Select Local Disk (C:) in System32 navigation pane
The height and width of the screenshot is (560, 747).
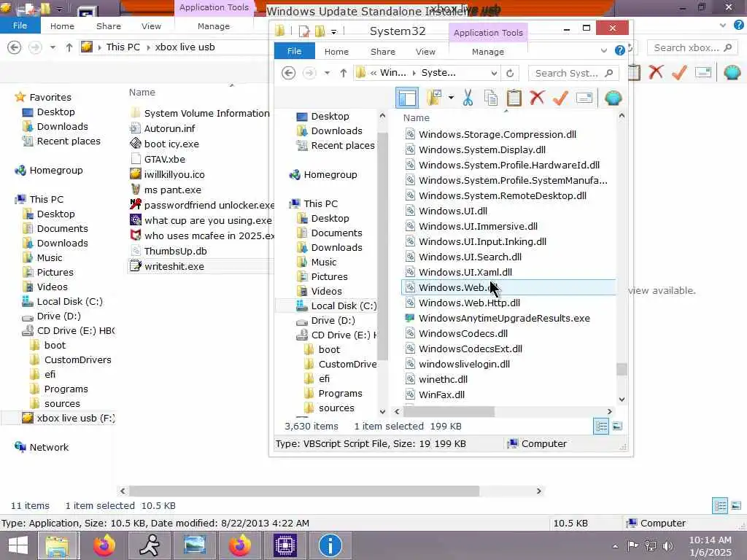coord(343,306)
